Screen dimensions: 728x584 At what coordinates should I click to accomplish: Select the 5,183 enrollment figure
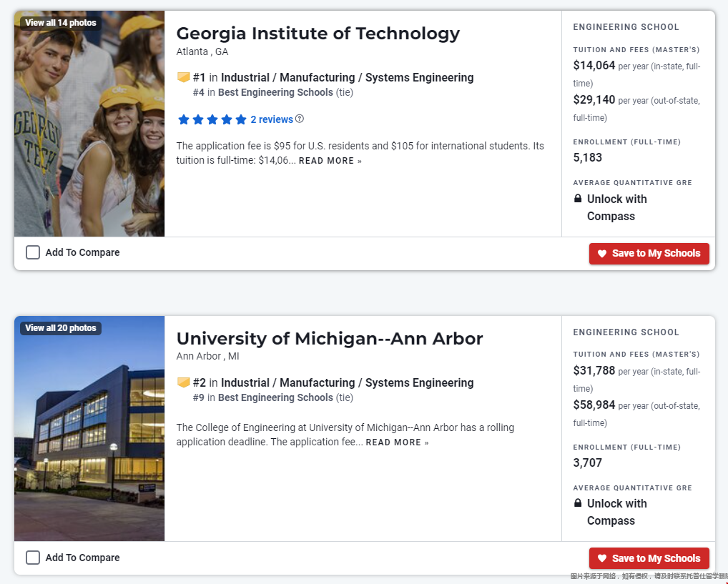[587, 158]
